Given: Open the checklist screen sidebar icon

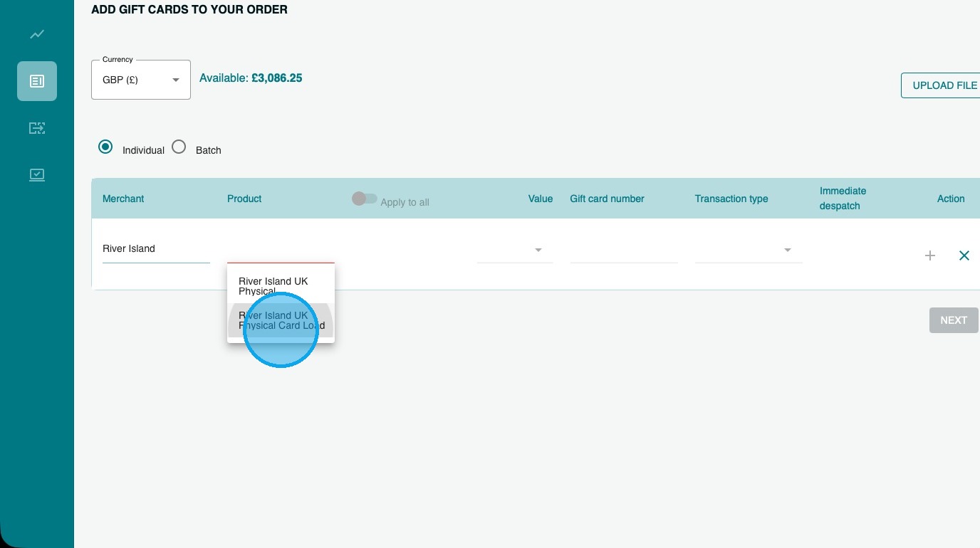Looking at the screenshot, I should [x=37, y=174].
